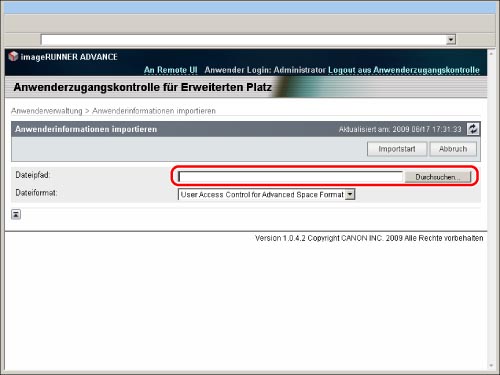Click the 'Anwender Login: Administrator' text
500x375 pixels.
point(265,70)
